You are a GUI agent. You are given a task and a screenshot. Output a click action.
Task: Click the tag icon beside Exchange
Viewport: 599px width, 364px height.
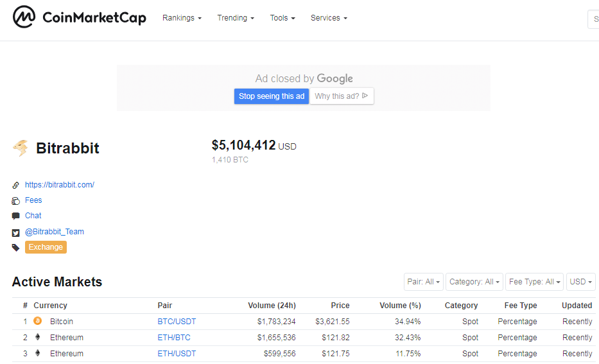coord(15,248)
